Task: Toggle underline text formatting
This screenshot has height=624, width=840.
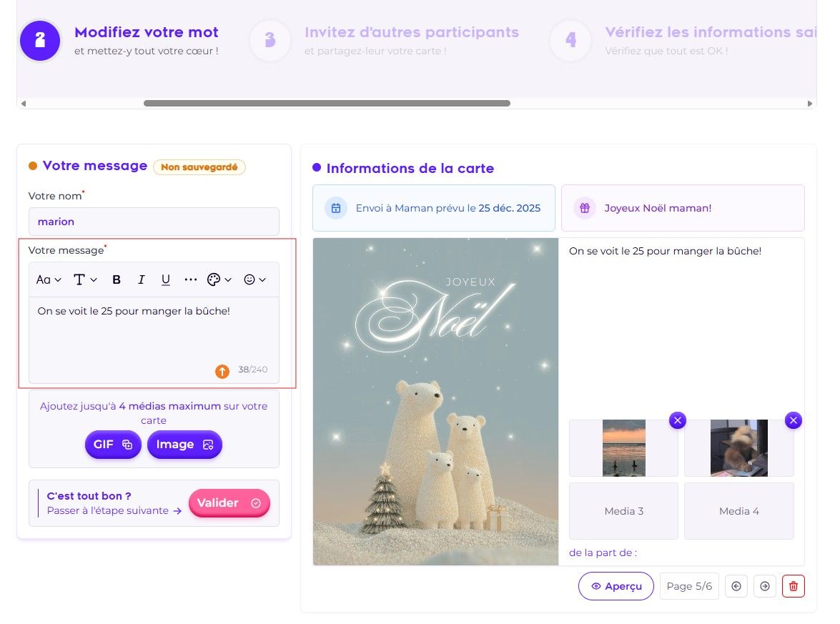Action: pos(166,279)
